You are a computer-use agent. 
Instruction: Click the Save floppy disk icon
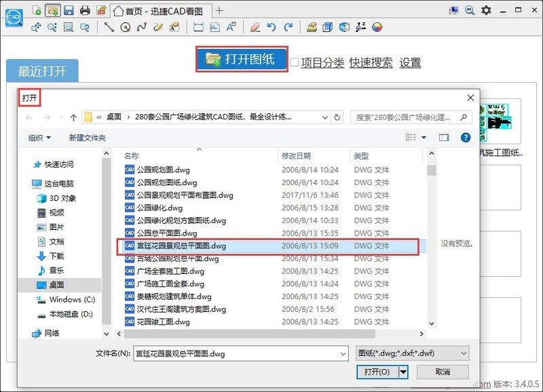69,10
